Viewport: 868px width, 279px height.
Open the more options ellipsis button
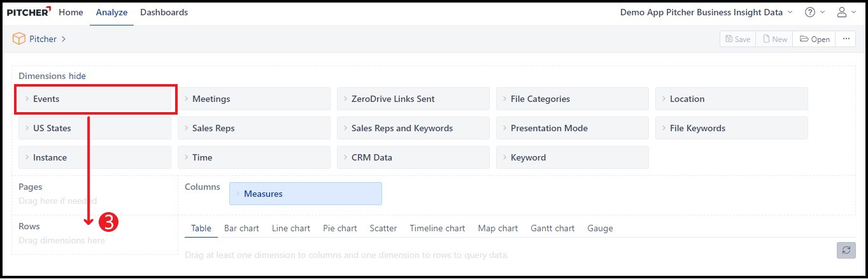[x=846, y=39]
